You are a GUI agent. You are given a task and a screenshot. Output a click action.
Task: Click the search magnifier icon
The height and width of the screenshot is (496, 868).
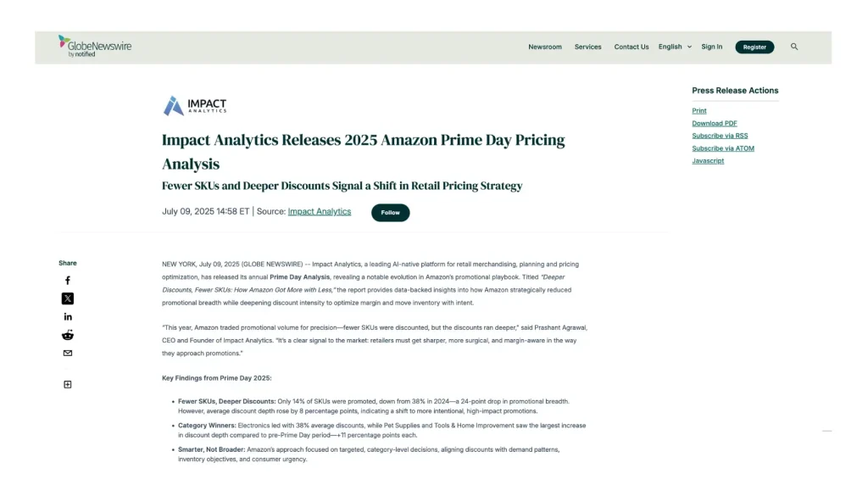[794, 47]
